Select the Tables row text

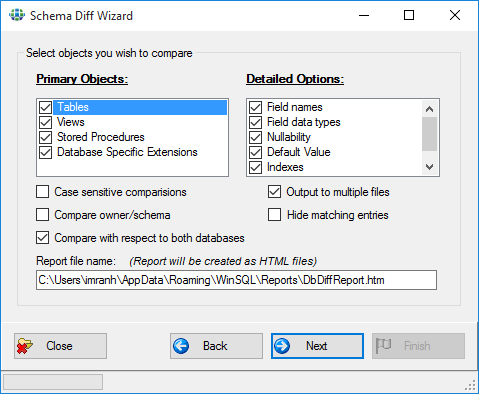click(73, 107)
